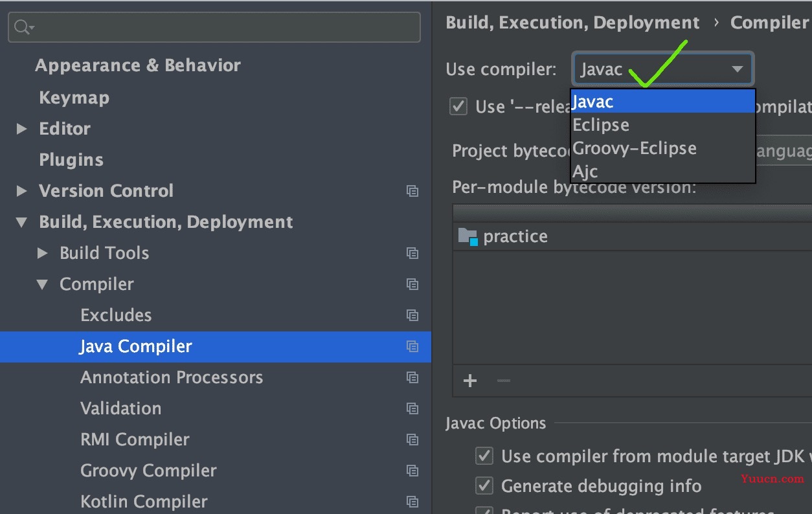Click project-level icon beside Java Compiler

point(412,346)
